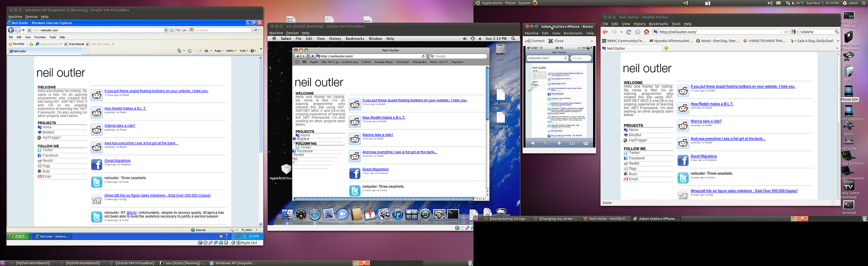The image size is (868, 266).
Task: Open the Devices menu of the Windows XP VM
Action: click(31, 17)
